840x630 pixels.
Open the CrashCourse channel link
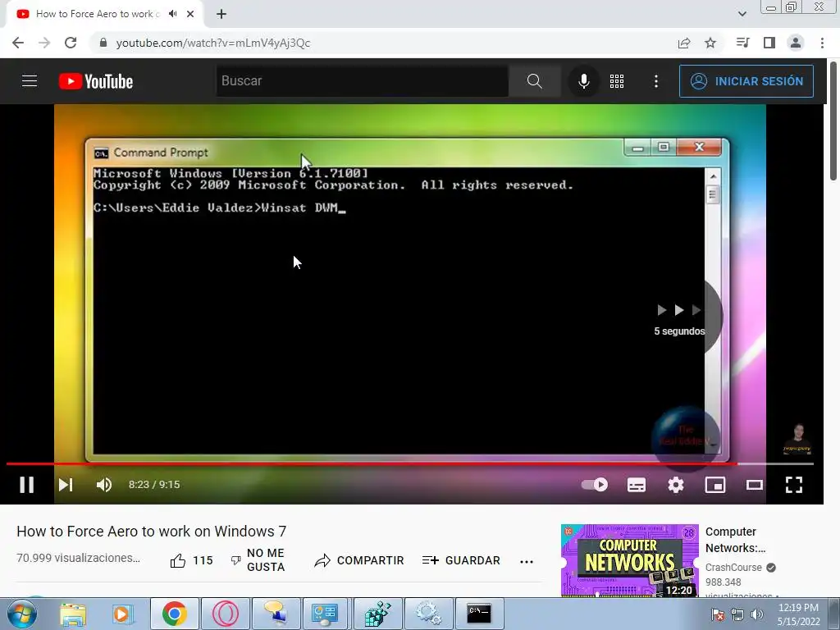[x=733, y=568]
